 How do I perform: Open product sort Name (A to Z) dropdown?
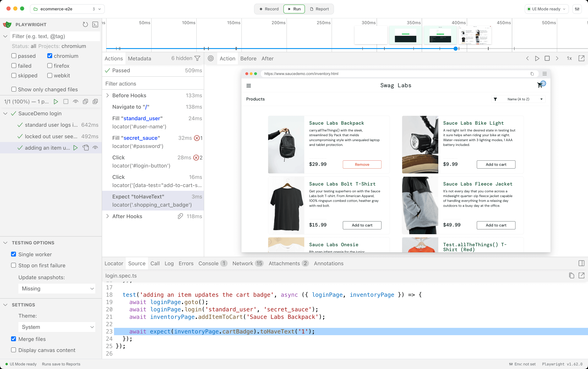[518, 99]
